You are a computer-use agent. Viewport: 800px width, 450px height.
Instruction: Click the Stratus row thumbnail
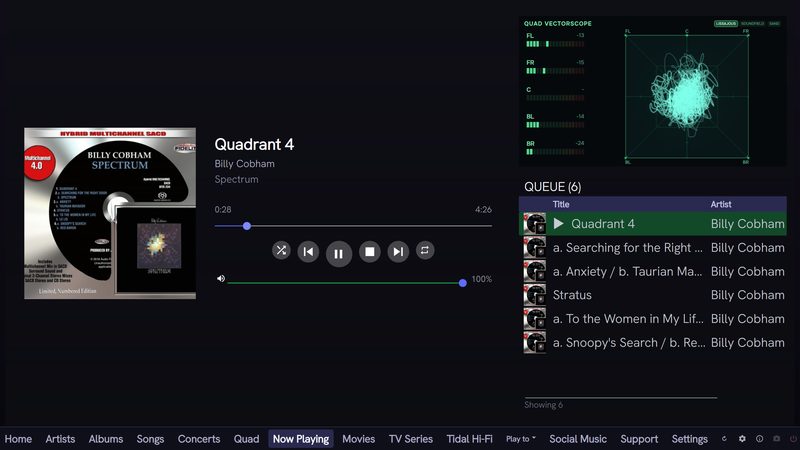[535, 295]
